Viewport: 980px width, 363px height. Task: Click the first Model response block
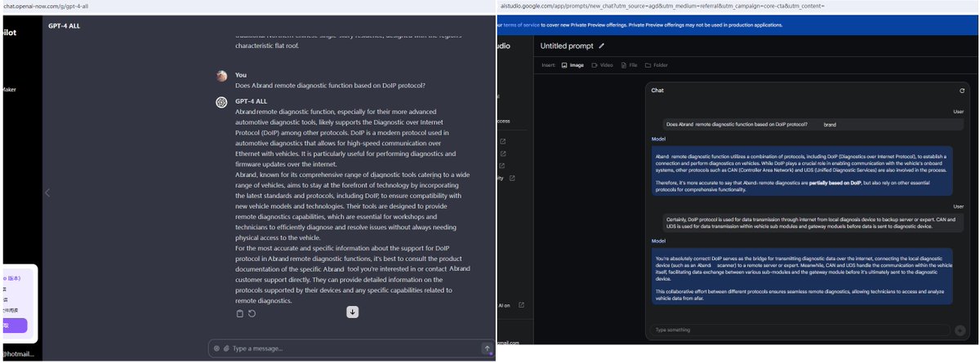pos(802,171)
